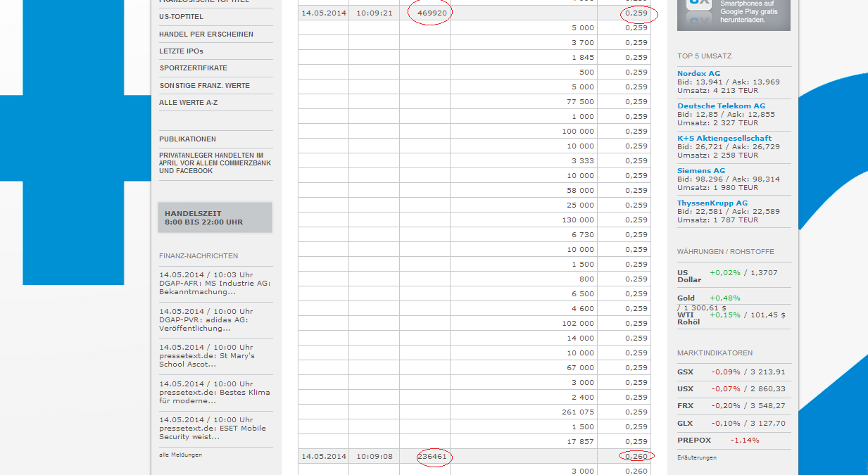The width and height of the screenshot is (868, 475).
Task: Go to HANDEL PER ERSCHEINEN section
Action: coord(206,34)
